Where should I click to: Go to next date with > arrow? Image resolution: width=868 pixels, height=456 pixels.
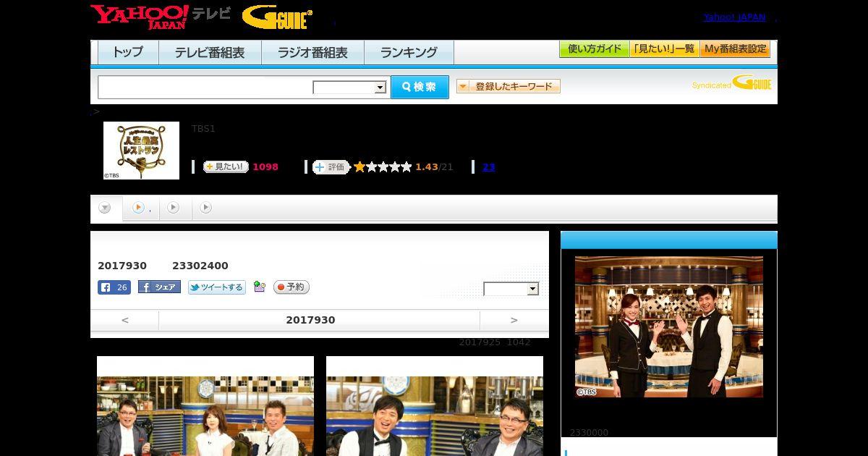click(514, 320)
